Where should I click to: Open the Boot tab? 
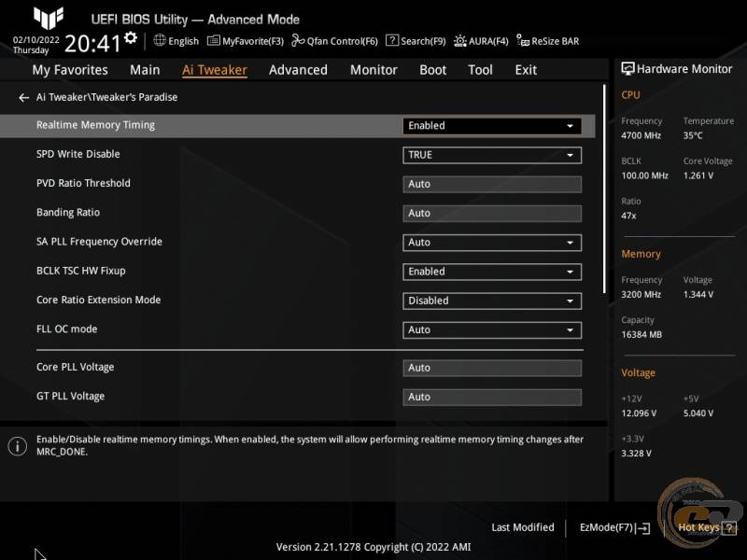pos(432,70)
